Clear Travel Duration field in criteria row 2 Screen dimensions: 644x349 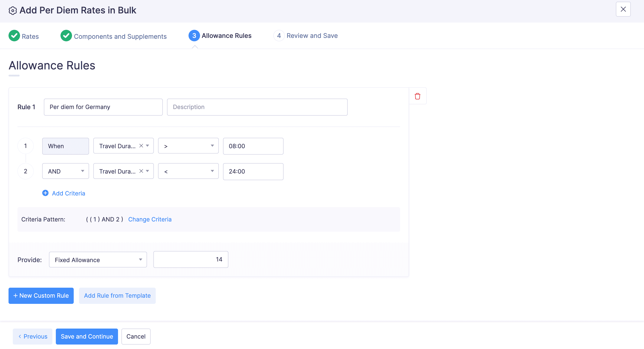click(x=141, y=171)
